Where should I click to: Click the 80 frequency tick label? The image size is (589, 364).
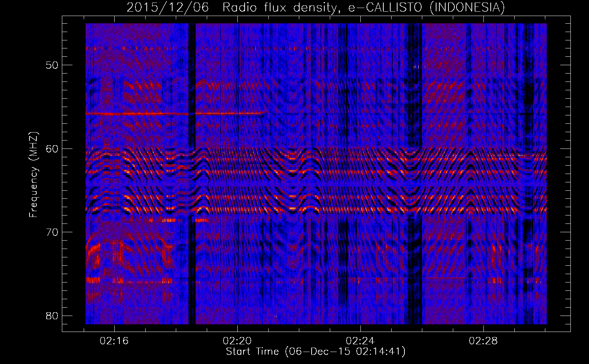click(52, 316)
